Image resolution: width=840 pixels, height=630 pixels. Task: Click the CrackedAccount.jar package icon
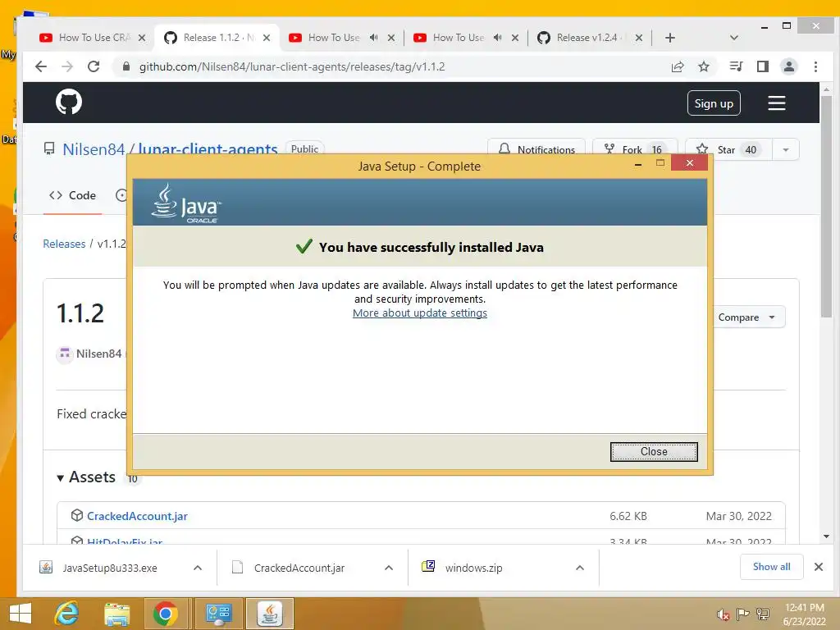[76, 515]
